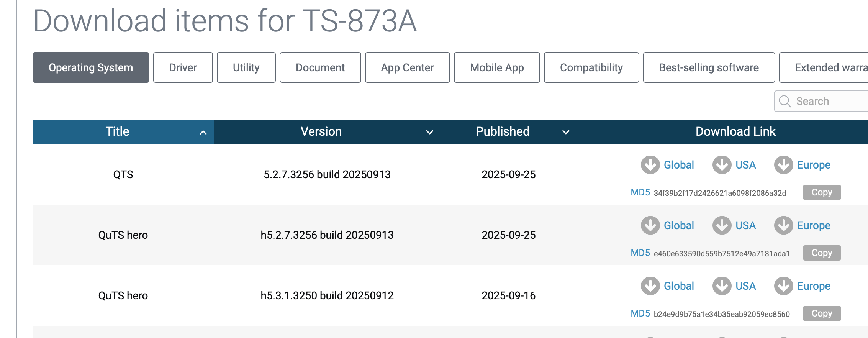Image resolution: width=868 pixels, height=338 pixels.
Task: Click Global download icon for QuTS hero h5.2.7.3256
Action: tap(650, 225)
